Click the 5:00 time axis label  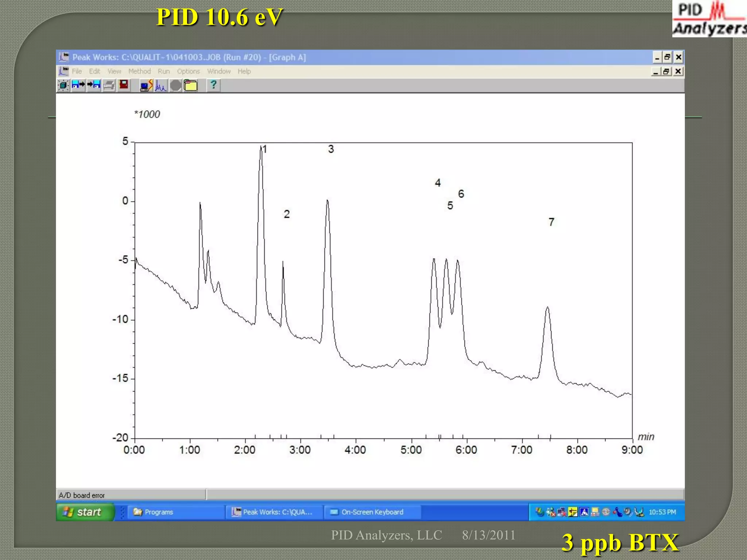point(411,450)
